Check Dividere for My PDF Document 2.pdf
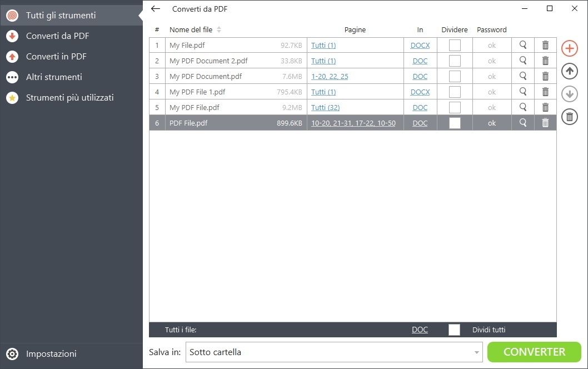This screenshot has height=369, width=588. 454,61
